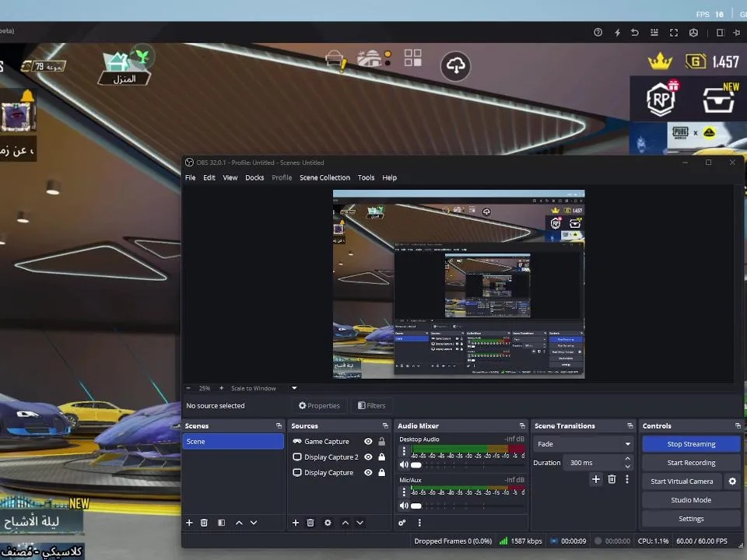Select the Game Capture source
747x560 pixels.
[327, 442]
